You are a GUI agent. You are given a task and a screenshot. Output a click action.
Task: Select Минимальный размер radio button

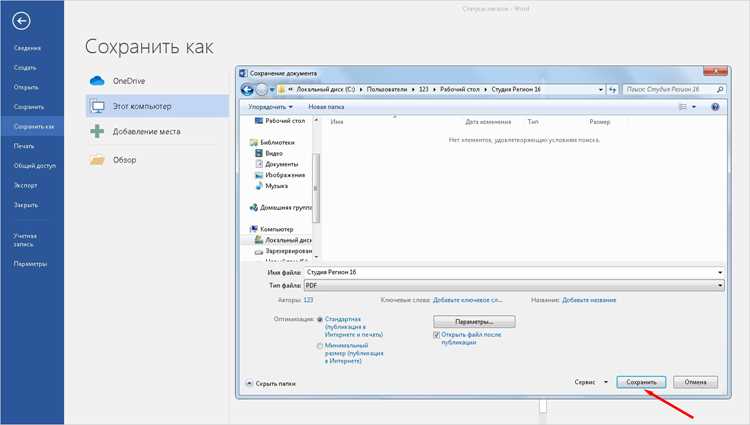coord(320,346)
